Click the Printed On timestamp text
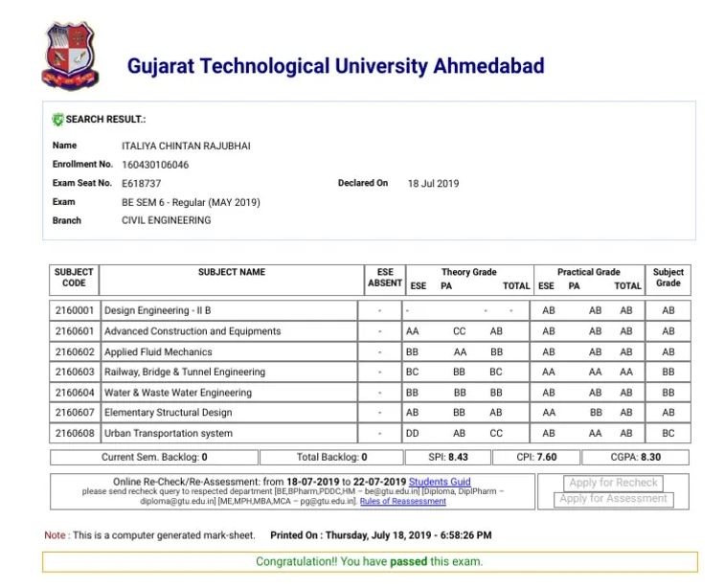This screenshot has width=725, height=588. point(381,535)
